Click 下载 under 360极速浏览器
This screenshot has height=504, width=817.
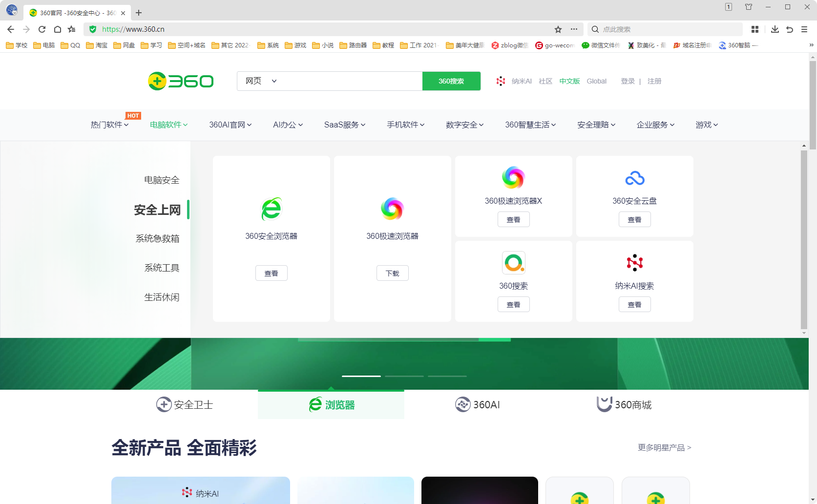pyautogui.click(x=393, y=273)
